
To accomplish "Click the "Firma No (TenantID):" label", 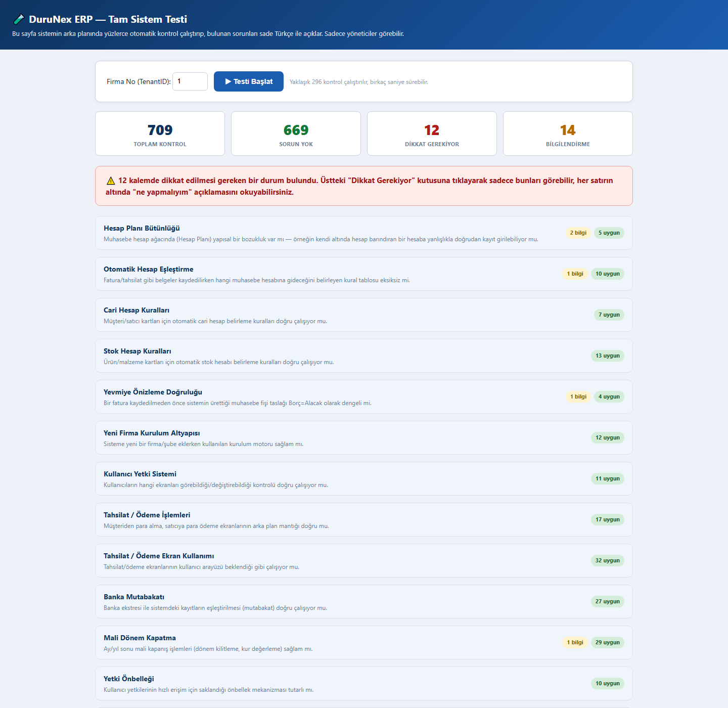I will click(x=139, y=81).
